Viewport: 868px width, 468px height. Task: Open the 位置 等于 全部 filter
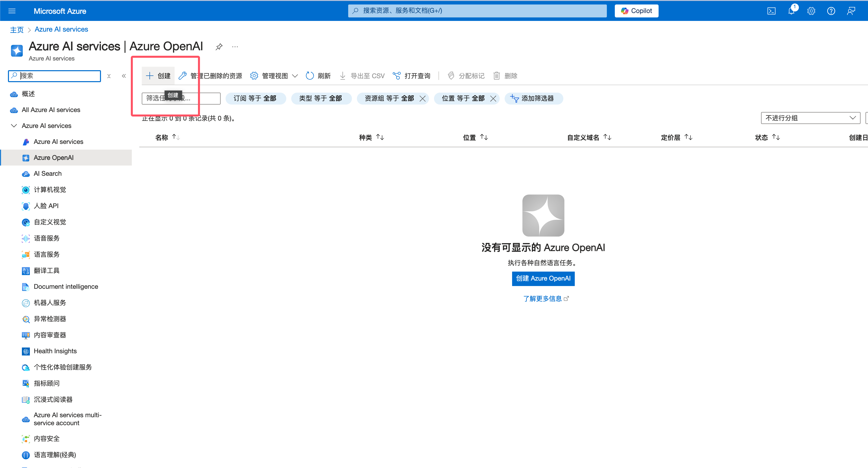[463, 99]
